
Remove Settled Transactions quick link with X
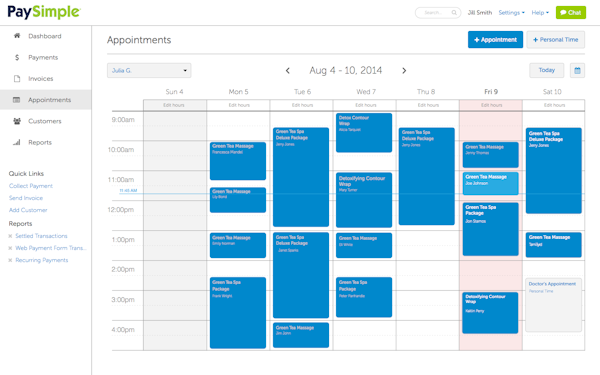pyautogui.click(x=10, y=236)
